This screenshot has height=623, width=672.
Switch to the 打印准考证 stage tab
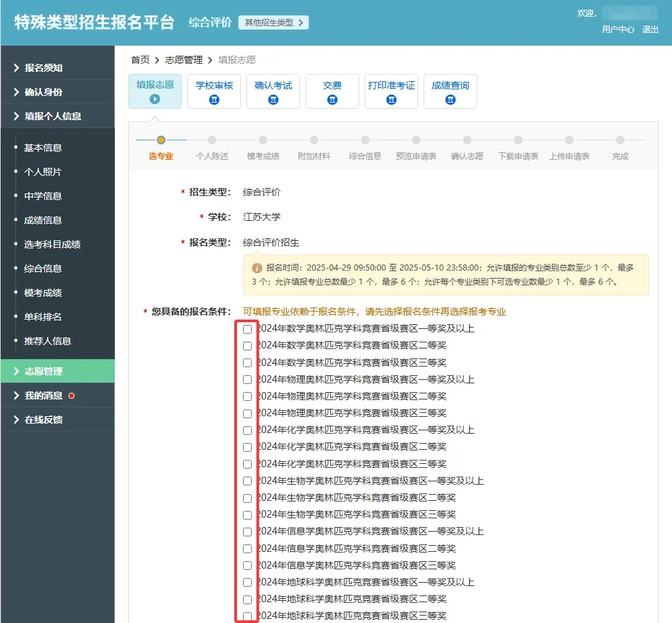click(x=391, y=91)
